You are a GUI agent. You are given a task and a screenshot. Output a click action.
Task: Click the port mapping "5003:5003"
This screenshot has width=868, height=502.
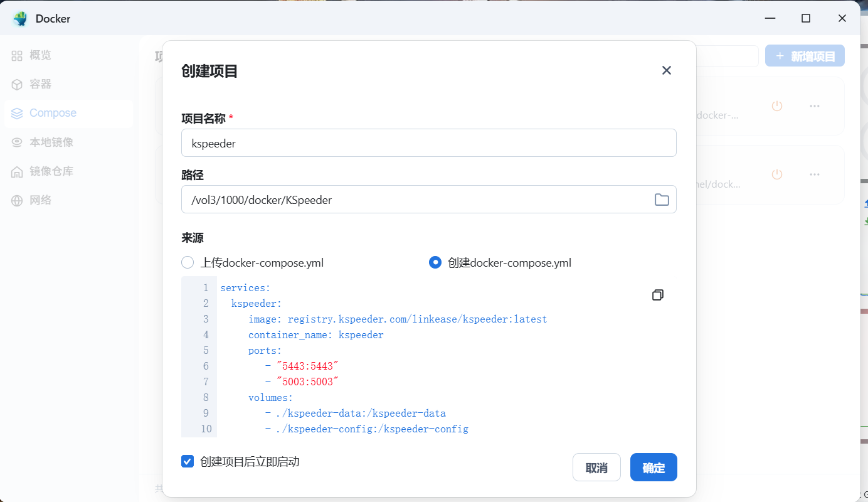point(307,382)
